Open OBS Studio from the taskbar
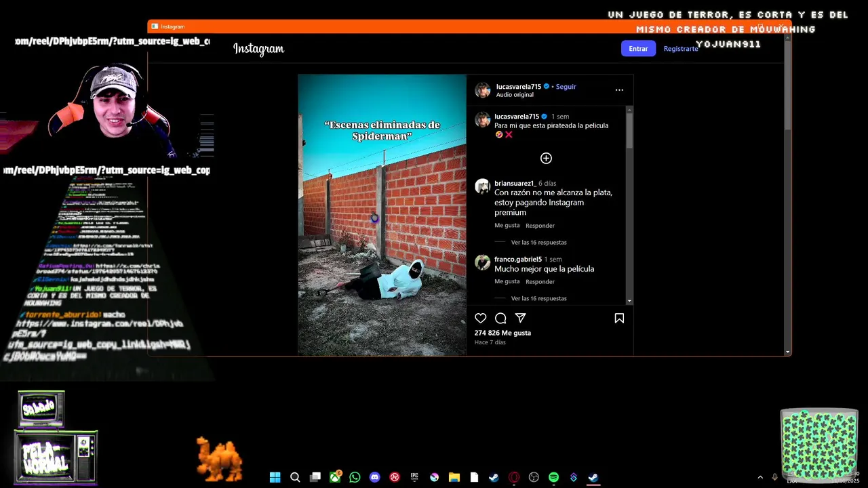Screen dimensions: 868x488 534,477
